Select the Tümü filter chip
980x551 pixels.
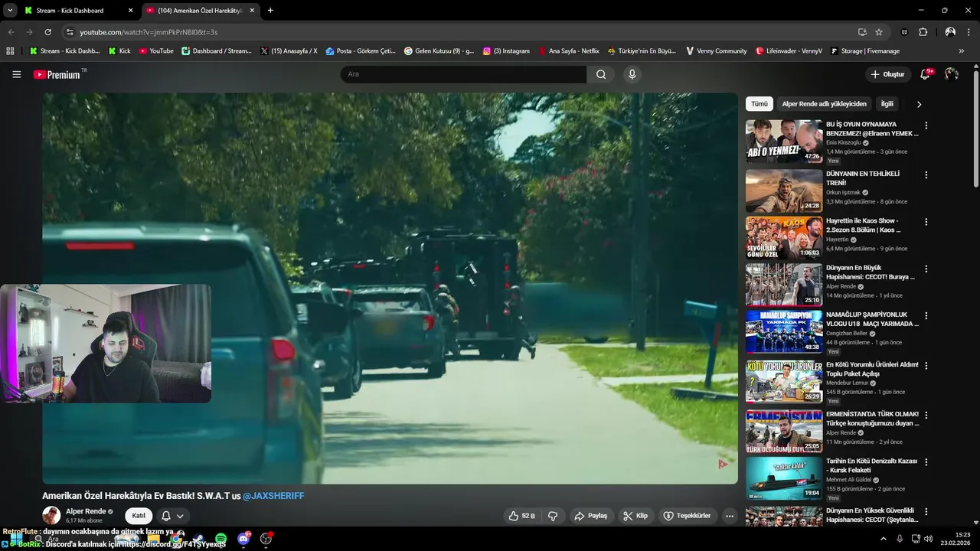pyautogui.click(x=759, y=104)
